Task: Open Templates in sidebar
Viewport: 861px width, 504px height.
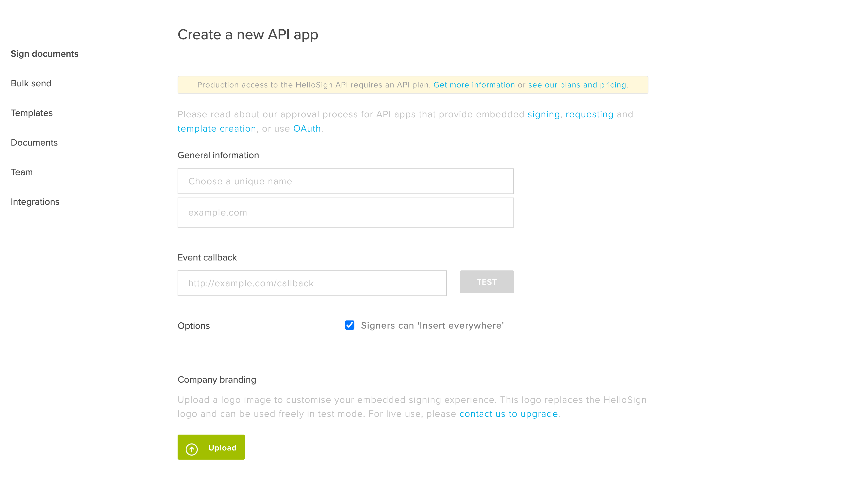Action: click(32, 113)
